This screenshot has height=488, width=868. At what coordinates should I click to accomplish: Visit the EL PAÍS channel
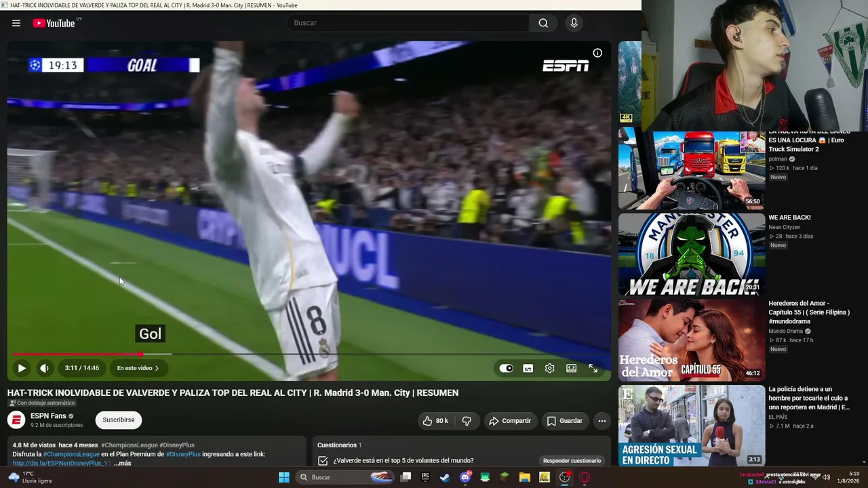777,417
